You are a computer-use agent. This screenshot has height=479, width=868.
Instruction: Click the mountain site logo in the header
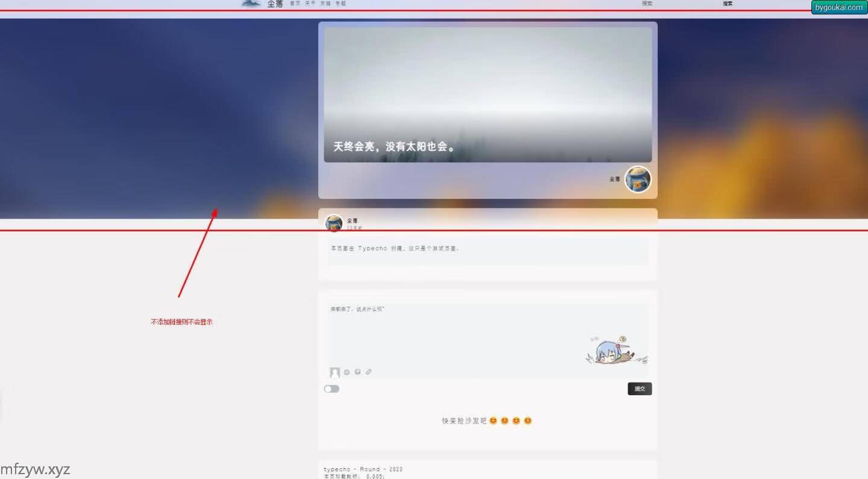[x=251, y=4]
